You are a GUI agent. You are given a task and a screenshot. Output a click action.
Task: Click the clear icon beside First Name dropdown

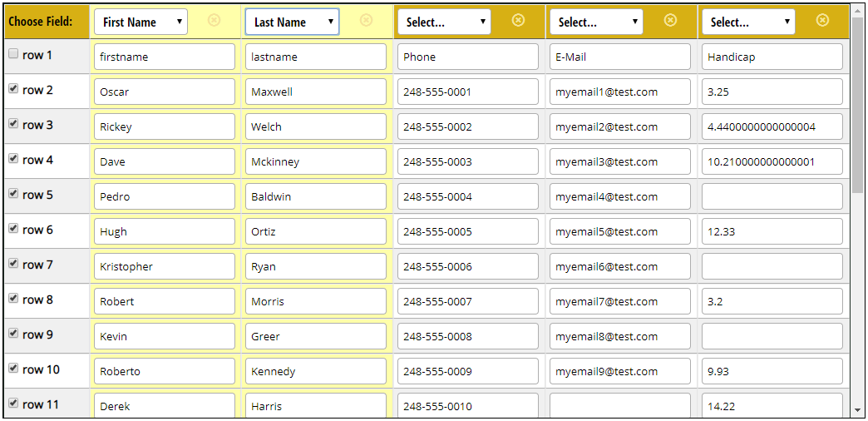214,20
